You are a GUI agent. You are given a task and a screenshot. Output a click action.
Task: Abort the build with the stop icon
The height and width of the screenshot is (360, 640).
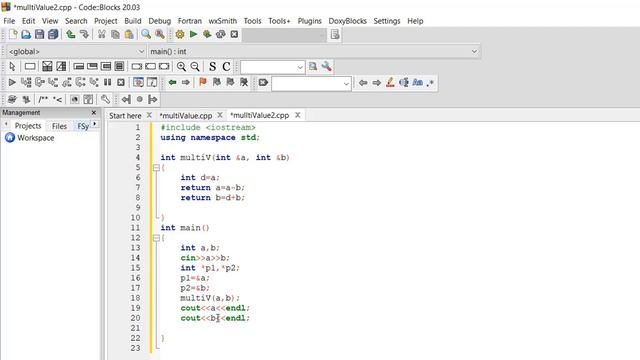234,34
